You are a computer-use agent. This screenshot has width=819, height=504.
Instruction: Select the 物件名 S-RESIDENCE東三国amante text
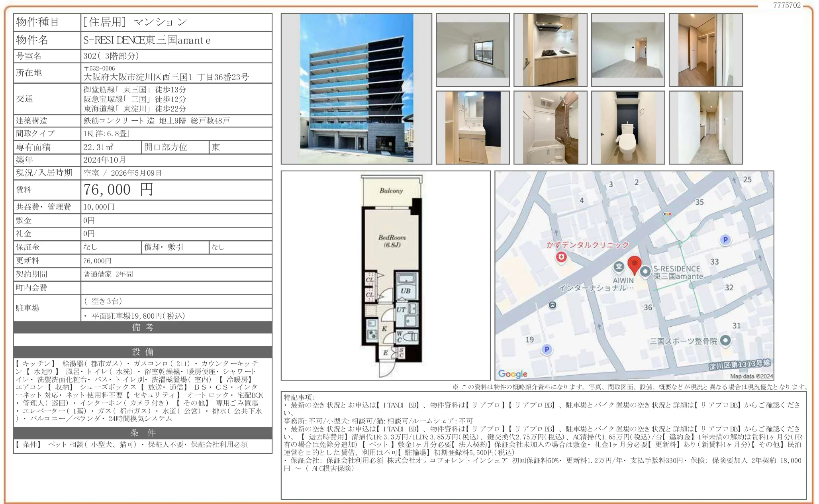(x=146, y=40)
